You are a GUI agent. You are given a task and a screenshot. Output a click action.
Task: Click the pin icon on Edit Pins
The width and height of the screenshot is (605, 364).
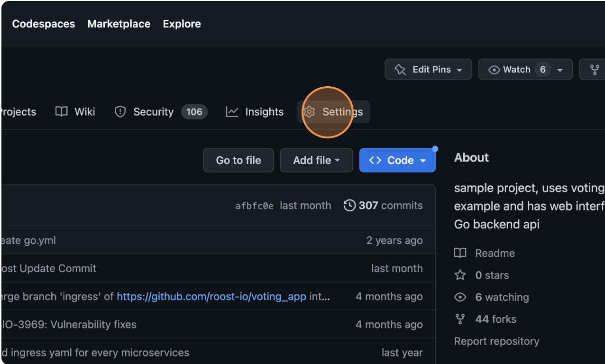(x=401, y=69)
